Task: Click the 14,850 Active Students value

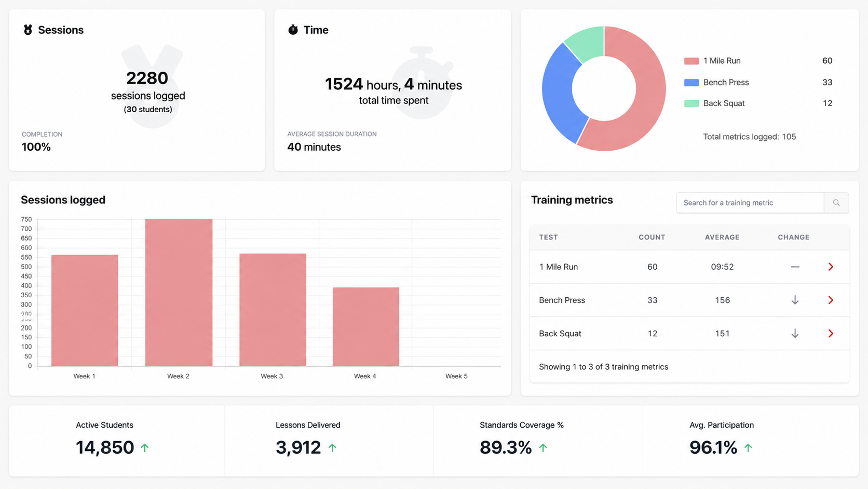Action: 105,447
